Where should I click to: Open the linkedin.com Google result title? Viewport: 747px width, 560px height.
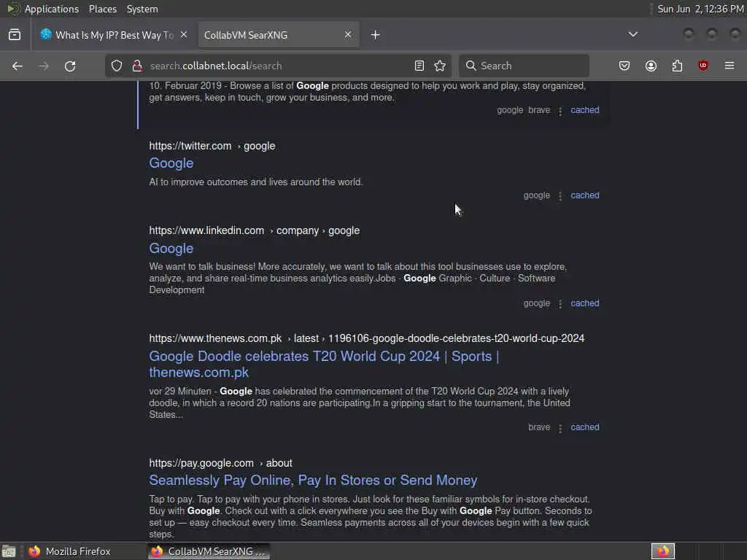pyautogui.click(x=171, y=249)
